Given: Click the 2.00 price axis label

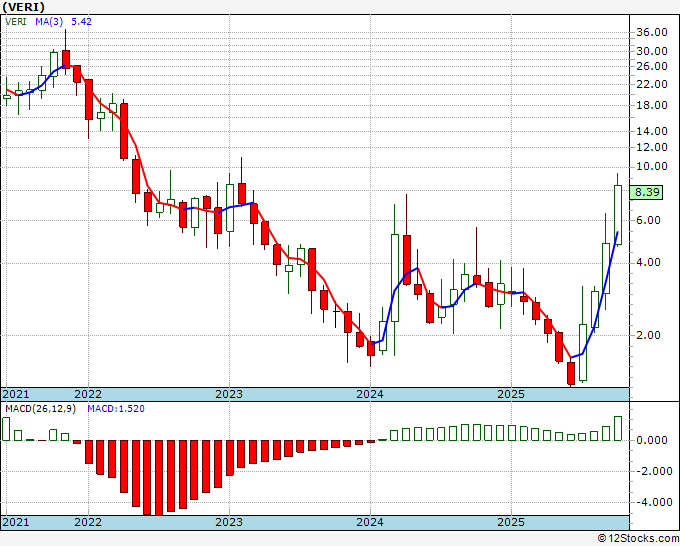Looking at the screenshot, I should [x=654, y=335].
